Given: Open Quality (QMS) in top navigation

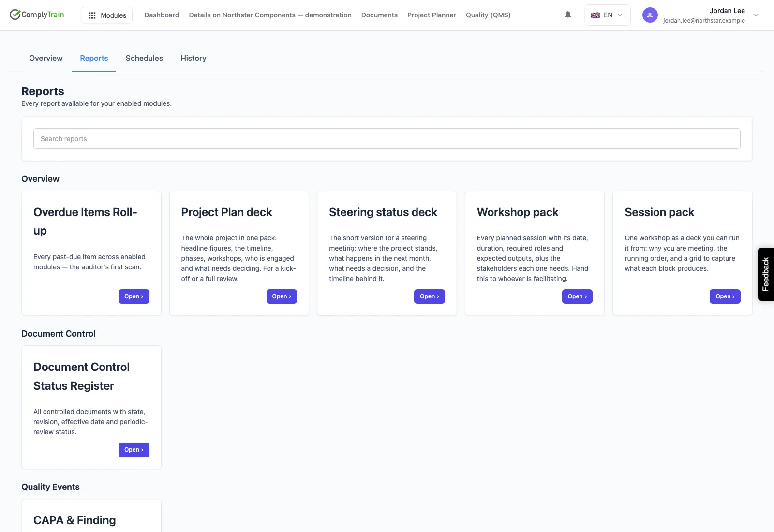Looking at the screenshot, I should coord(488,15).
